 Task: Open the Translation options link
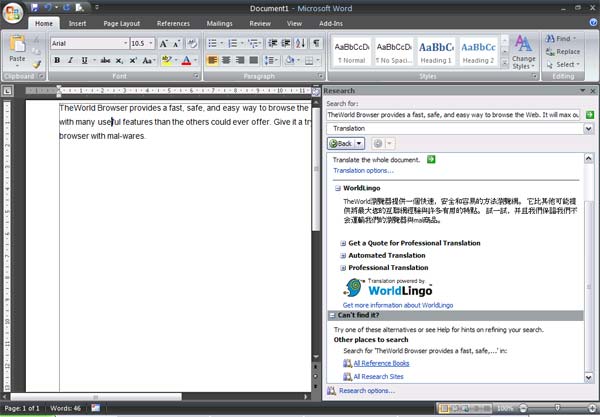click(x=364, y=171)
